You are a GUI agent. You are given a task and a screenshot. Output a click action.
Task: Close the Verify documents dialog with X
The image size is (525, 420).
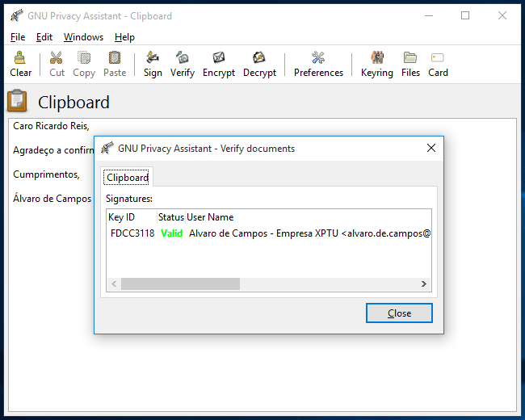point(431,148)
